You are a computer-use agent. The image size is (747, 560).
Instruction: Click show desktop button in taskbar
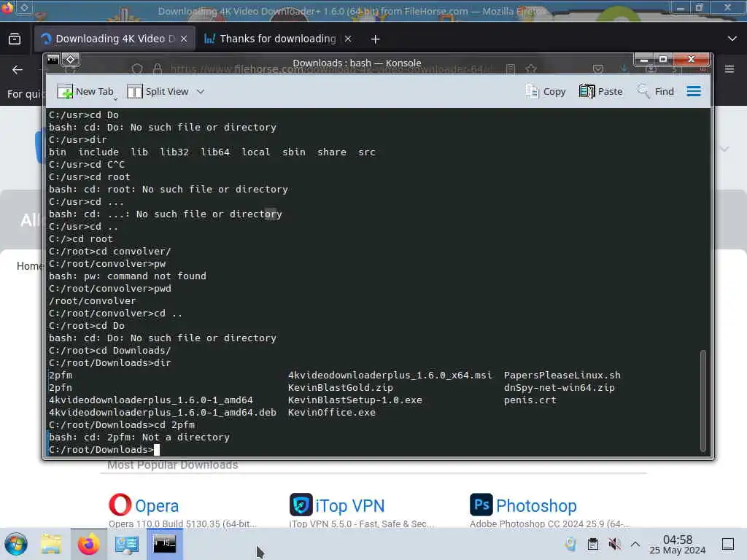click(728, 544)
